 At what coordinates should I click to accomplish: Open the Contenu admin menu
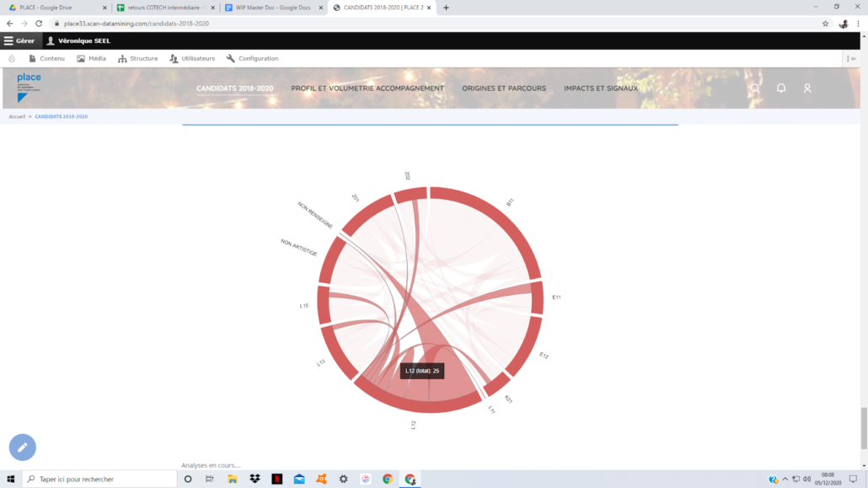click(x=46, y=59)
